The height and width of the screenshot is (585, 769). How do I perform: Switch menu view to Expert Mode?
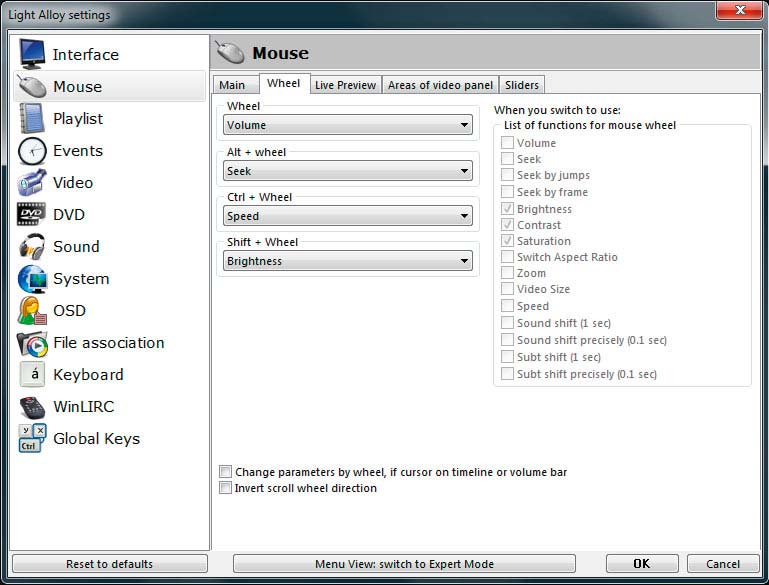tap(404, 564)
